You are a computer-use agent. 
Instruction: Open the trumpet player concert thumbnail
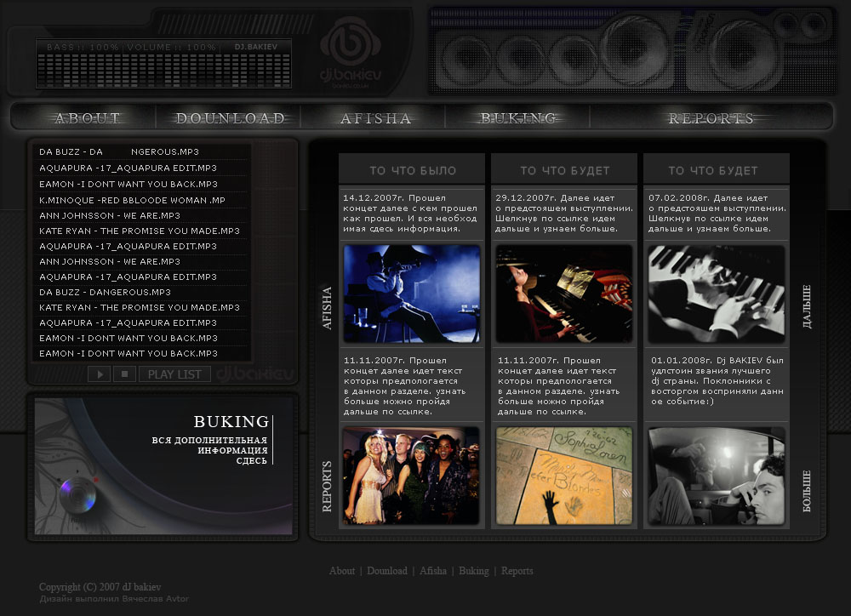point(412,294)
